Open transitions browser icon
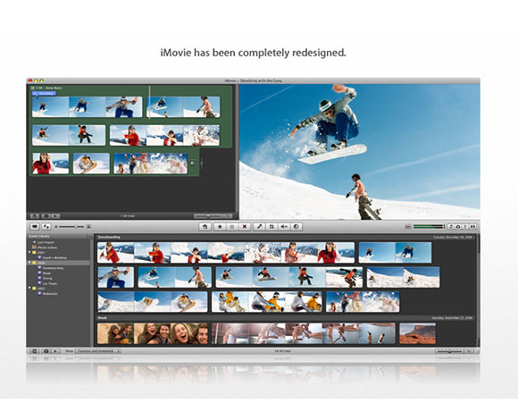The width and height of the screenshot is (518, 420). pos(472,227)
